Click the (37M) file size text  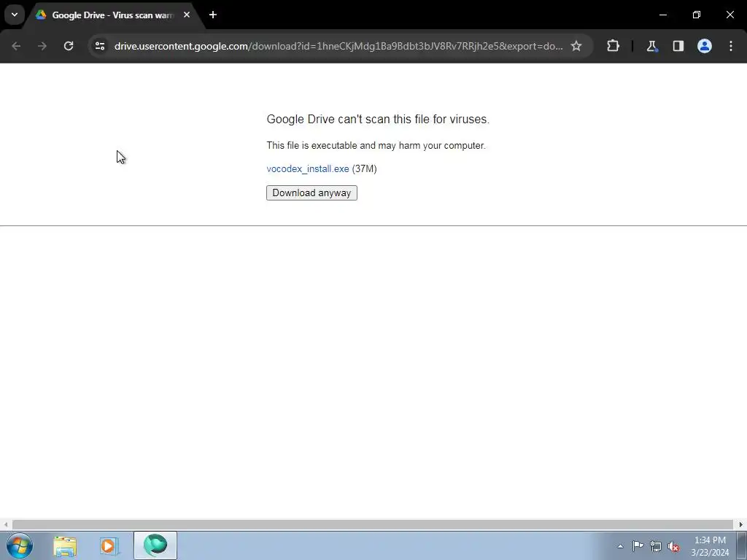(365, 168)
